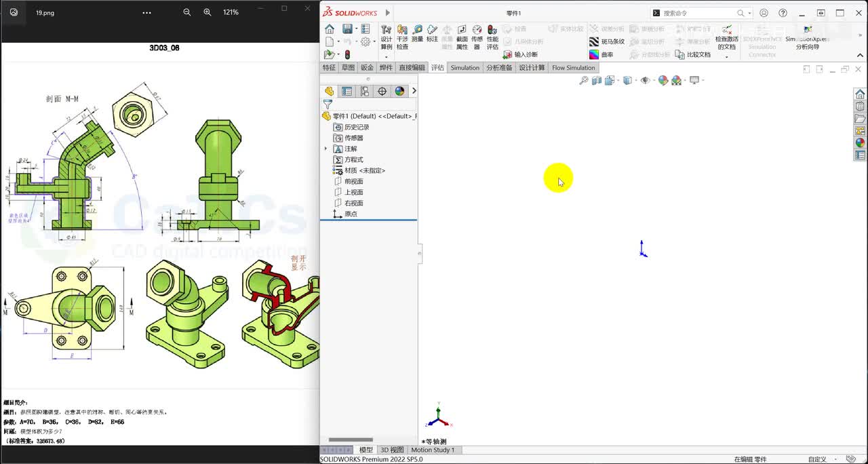The image size is (868, 464).
Task: Zoom in on image in Photos window
Action: [x=208, y=12]
